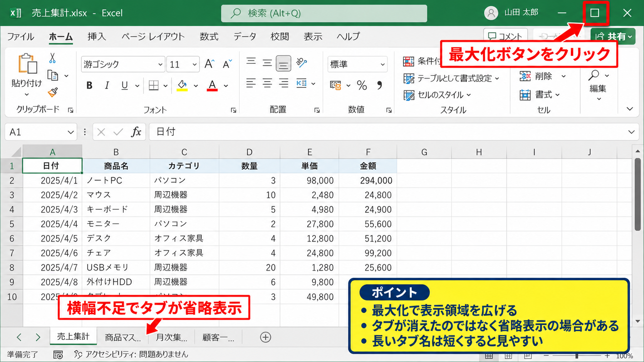Click the search box 検索 (Alt+Q)
The width and height of the screenshot is (644, 362).
[x=324, y=13]
